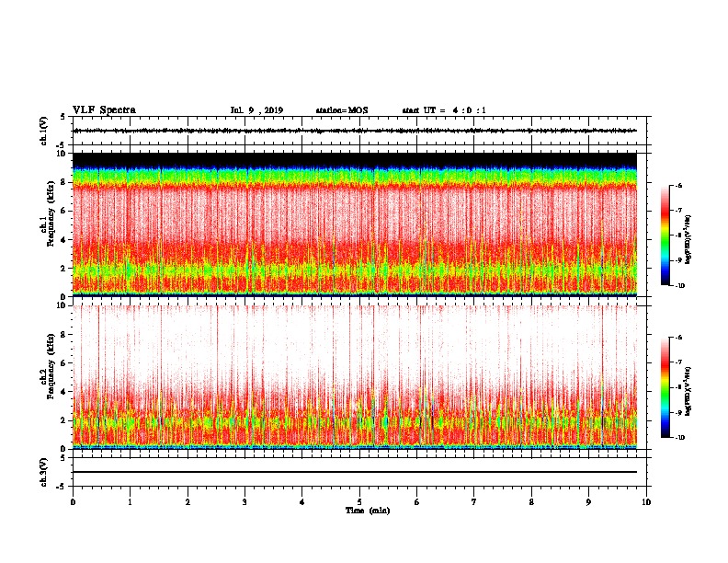Click the "6" kHz tick on ch.2 frequency axis
The height and width of the screenshot is (563, 728).
click(63, 363)
